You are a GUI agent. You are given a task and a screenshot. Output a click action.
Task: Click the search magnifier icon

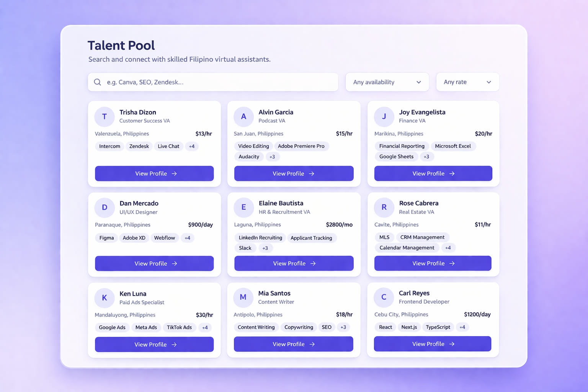(98, 82)
